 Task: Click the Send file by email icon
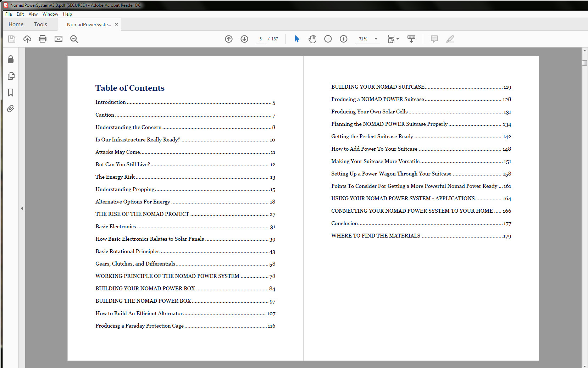click(59, 39)
